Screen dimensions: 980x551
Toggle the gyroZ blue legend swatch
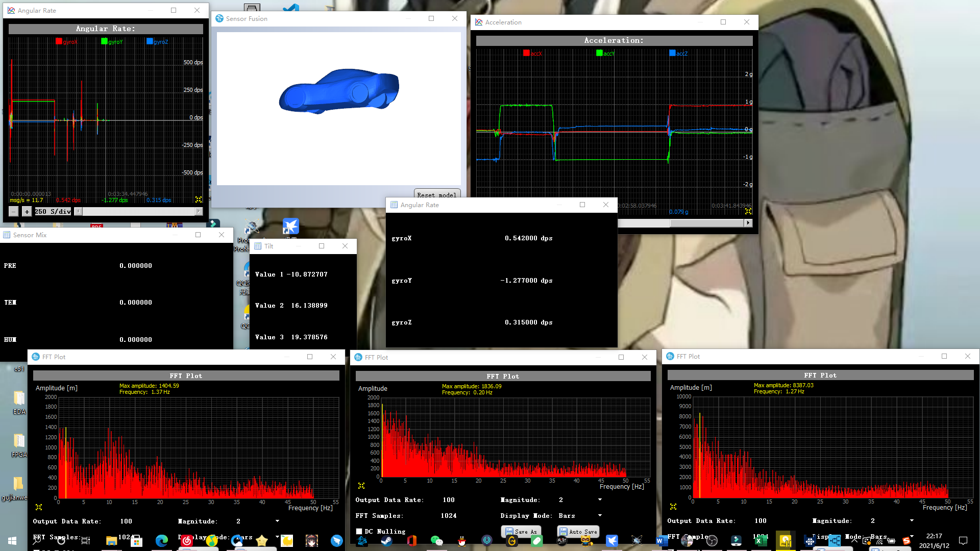click(x=150, y=41)
